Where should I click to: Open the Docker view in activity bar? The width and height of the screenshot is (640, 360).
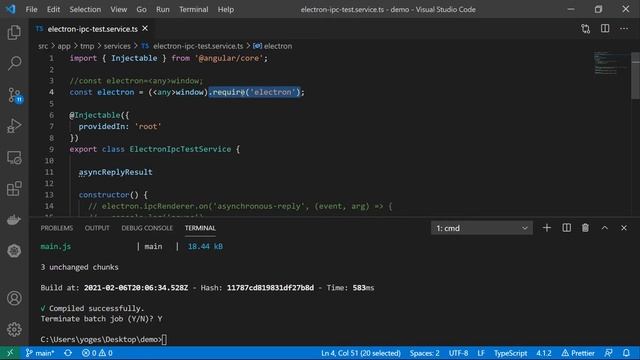coord(14,220)
